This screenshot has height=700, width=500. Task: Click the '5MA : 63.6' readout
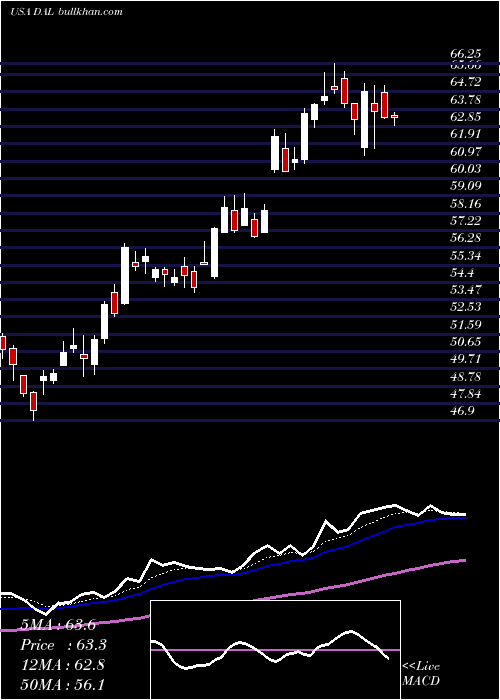click(x=58, y=625)
